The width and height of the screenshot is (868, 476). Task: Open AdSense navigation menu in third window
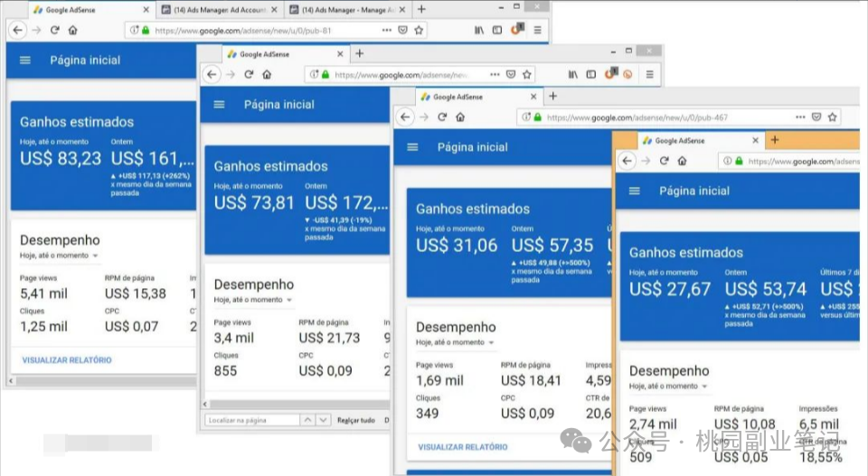(412, 147)
